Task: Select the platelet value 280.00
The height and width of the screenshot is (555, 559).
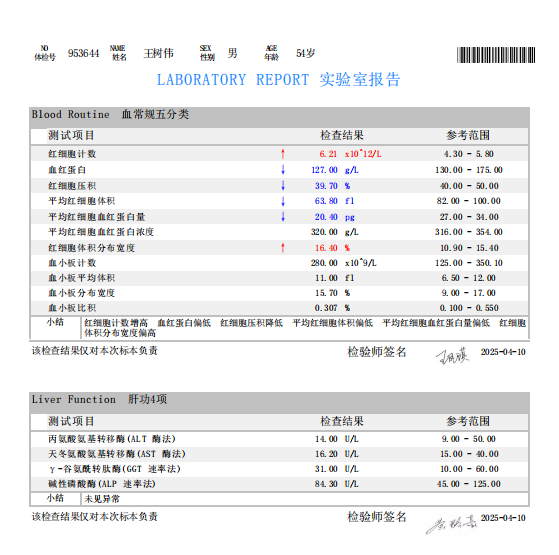Action: (x=324, y=263)
